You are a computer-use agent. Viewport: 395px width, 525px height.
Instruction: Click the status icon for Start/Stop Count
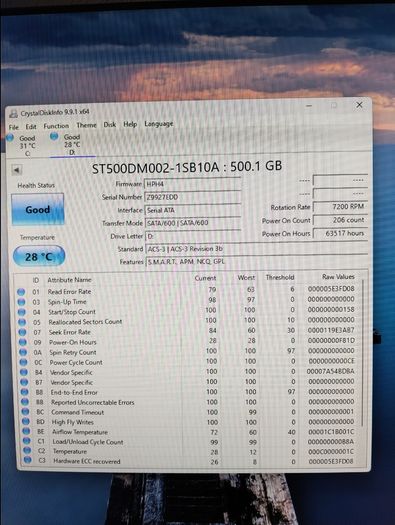(x=22, y=312)
